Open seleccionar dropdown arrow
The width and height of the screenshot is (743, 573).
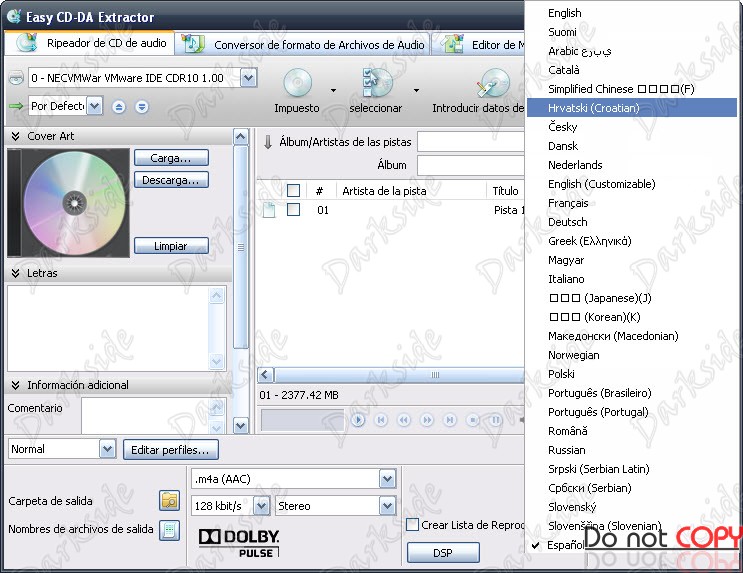(x=416, y=90)
